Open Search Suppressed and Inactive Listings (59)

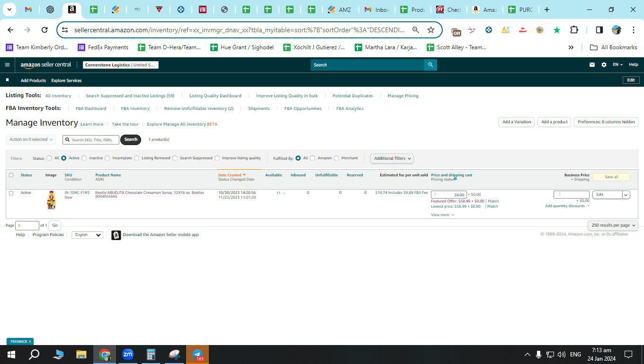130,96
